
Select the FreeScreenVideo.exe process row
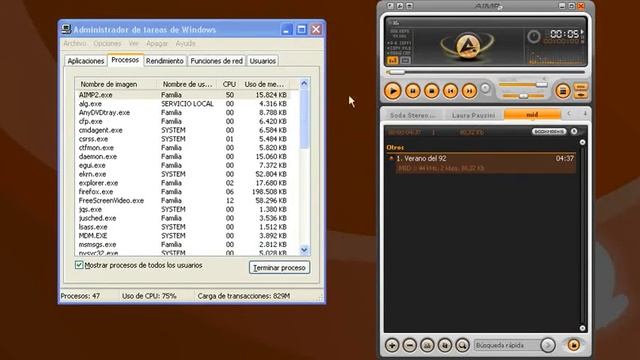(183, 200)
